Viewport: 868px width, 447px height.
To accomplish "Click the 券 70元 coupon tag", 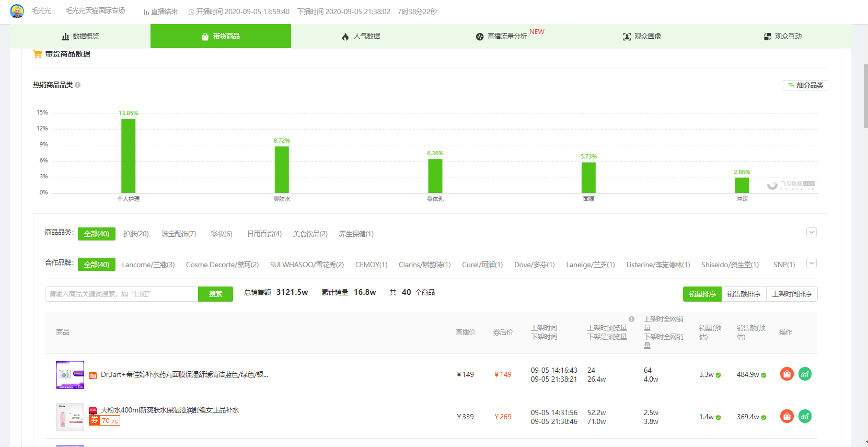I will 105,420.
